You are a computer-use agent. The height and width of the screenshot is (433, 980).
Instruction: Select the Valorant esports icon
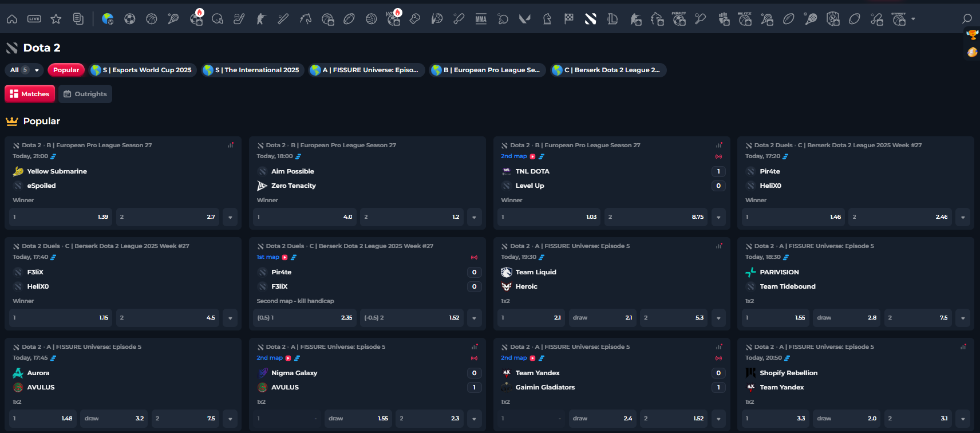(x=524, y=19)
